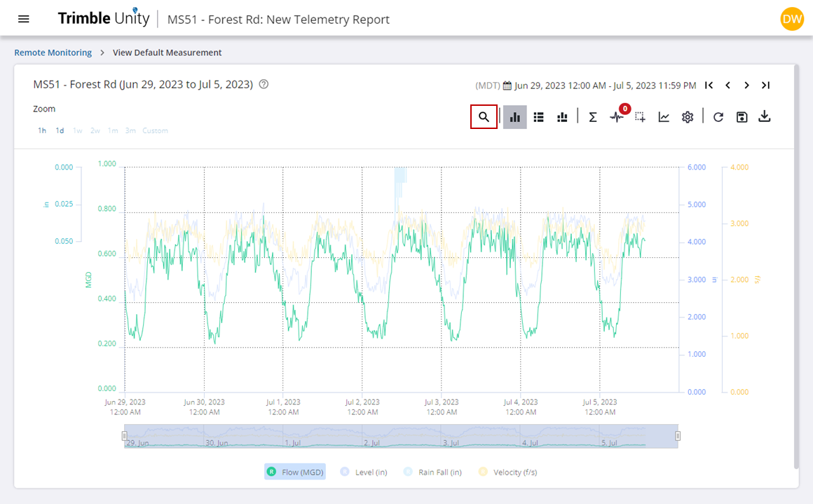Click the sigma summary statistics icon
The image size is (813, 504).
click(x=592, y=117)
